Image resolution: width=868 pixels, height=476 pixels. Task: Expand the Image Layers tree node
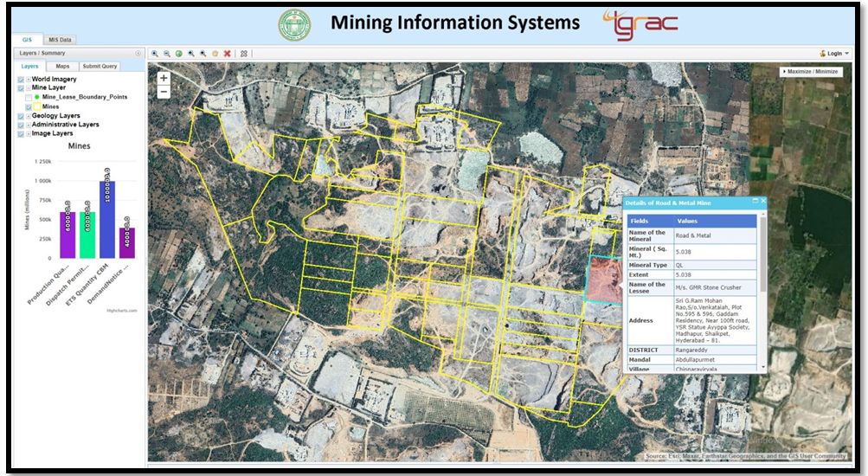coord(29,133)
